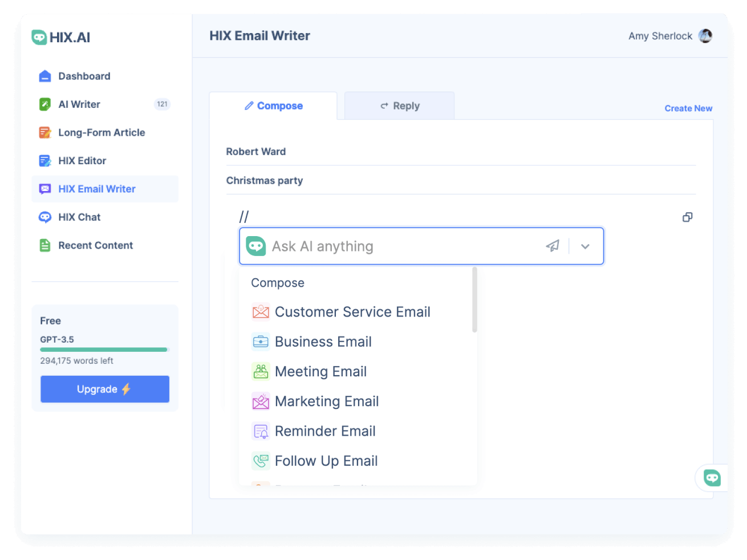Switch to the Compose tab
Viewport: 747px width, 560px height.
[x=273, y=106]
